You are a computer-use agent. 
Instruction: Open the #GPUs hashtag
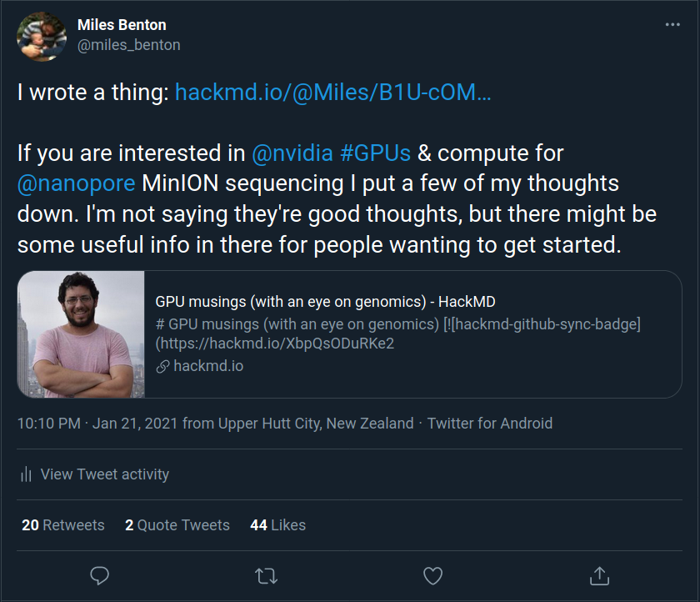375,153
